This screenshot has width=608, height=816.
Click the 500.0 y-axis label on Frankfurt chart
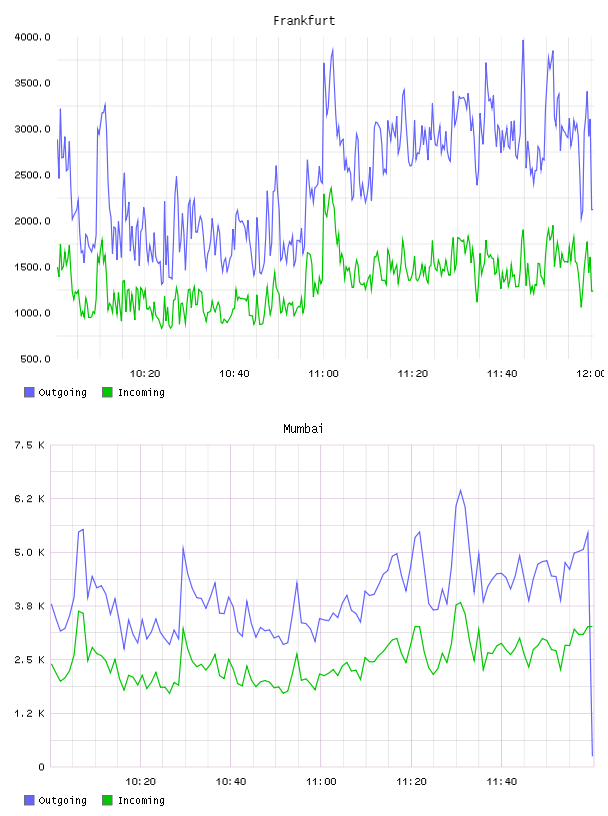pos(35,359)
